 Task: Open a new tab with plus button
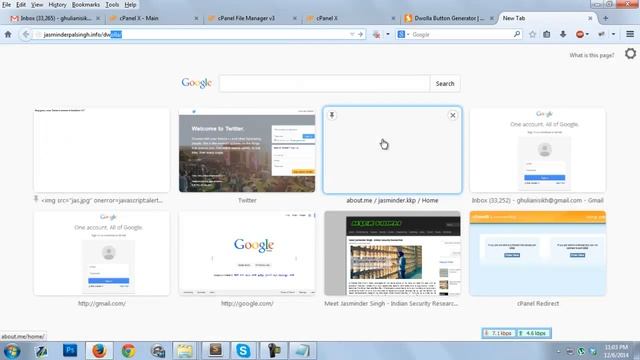(605, 18)
